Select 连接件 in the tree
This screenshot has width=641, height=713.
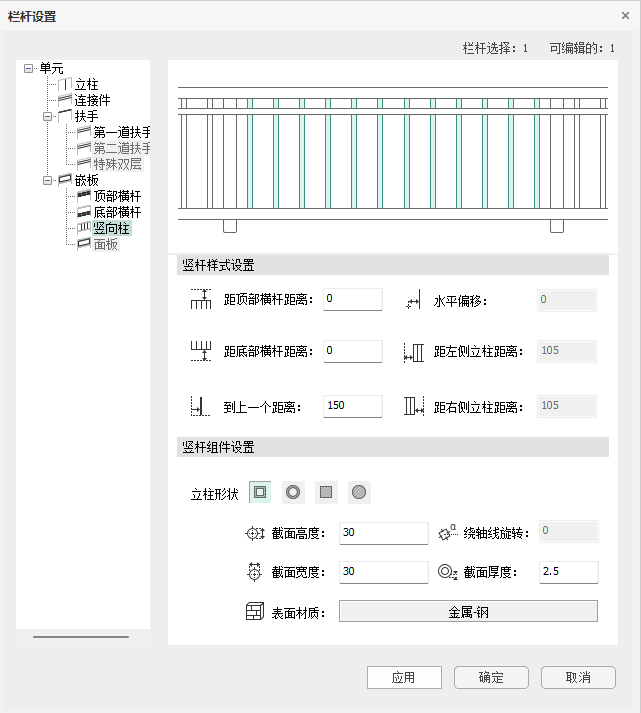[x=92, y=100]
